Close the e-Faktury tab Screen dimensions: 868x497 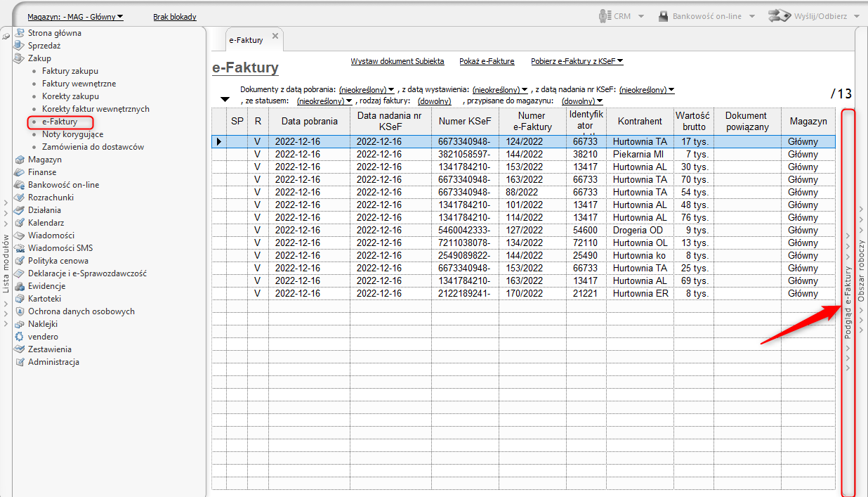coord(275,36)
